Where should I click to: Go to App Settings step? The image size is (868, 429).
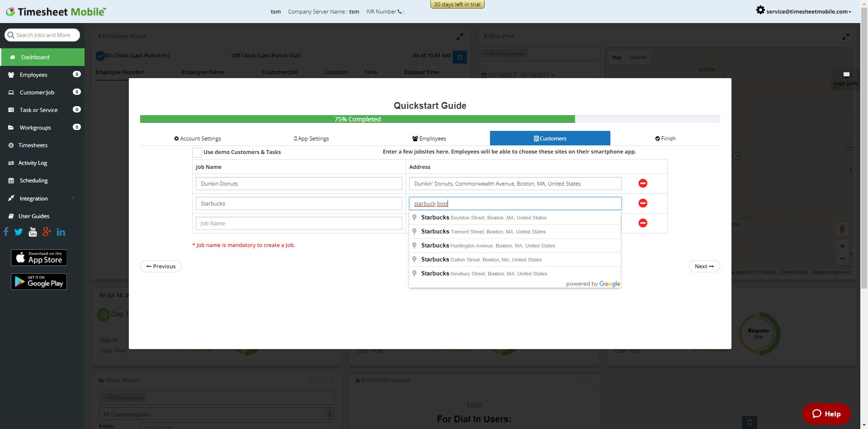[311, 139]
